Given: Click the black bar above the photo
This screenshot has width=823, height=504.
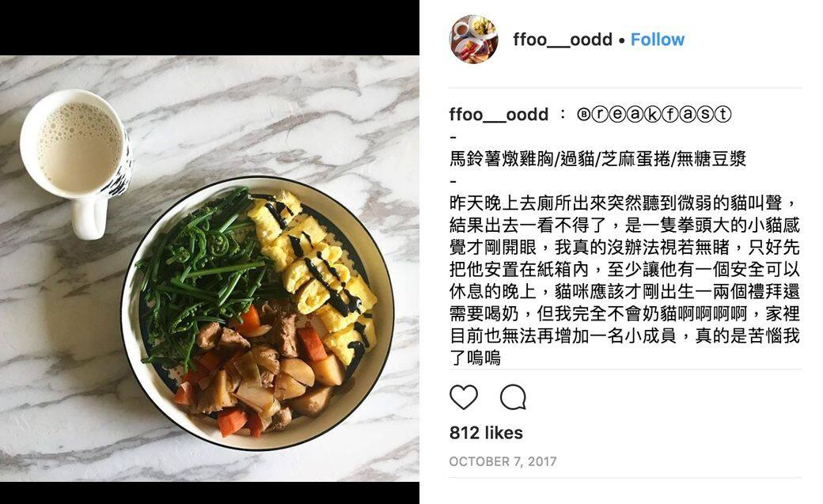Looking at the screenshot, I should (210, 28).
